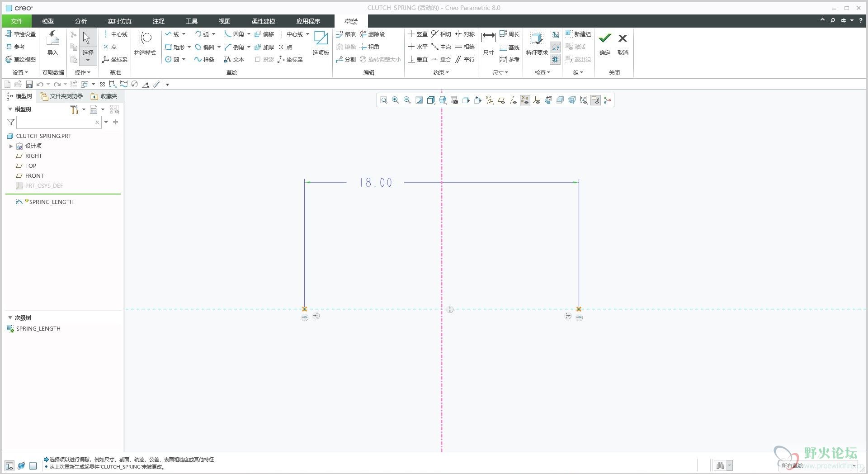Open the 约束 group dropdown
This screenshot has width=868, height=474.
pyautogui.click(x=441, y=72)
